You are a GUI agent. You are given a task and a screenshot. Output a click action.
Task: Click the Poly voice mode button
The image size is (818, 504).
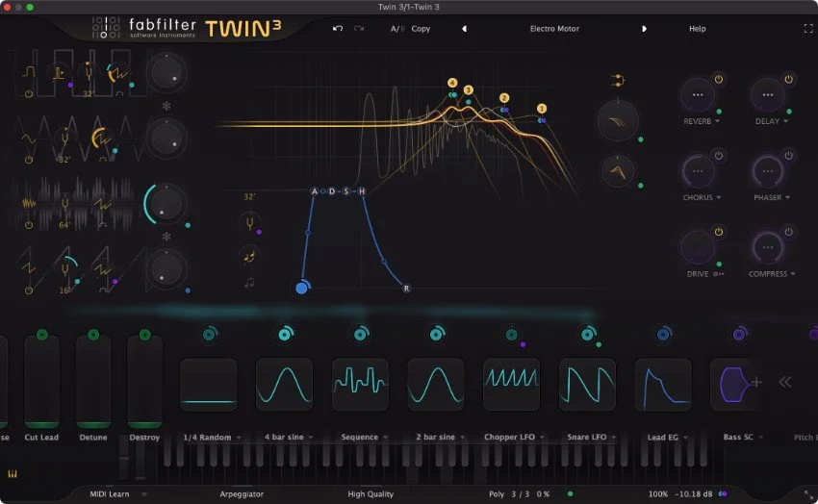497,494
